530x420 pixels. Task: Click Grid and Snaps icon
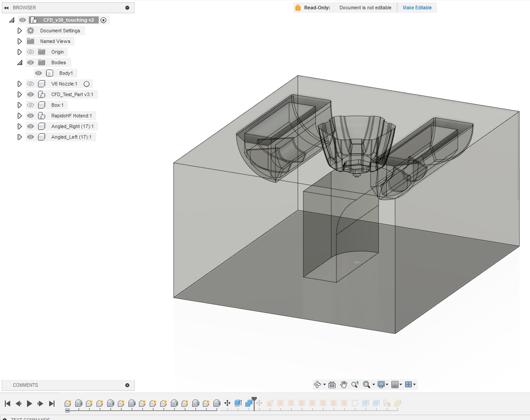click(x=395, y=385)
